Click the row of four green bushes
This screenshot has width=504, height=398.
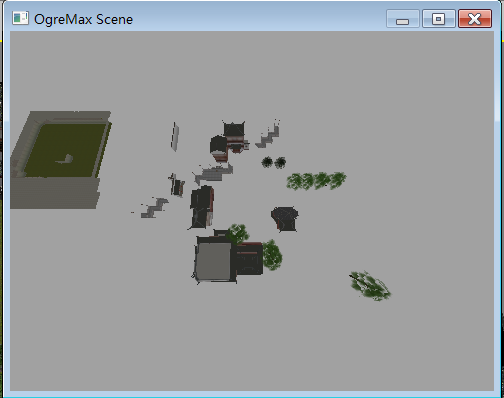pyautogui.click(x=316, y=181)
